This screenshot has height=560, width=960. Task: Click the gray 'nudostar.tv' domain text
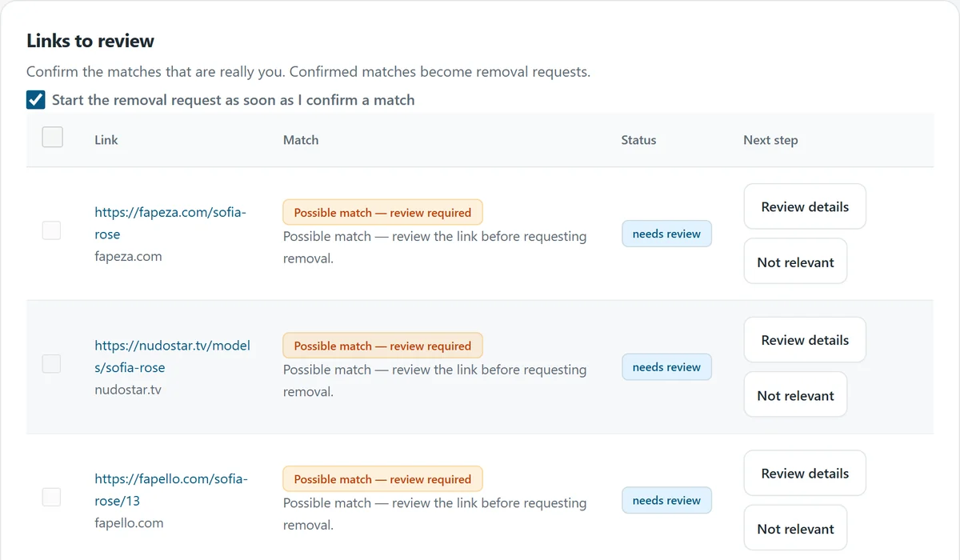[x=128, y=390]
